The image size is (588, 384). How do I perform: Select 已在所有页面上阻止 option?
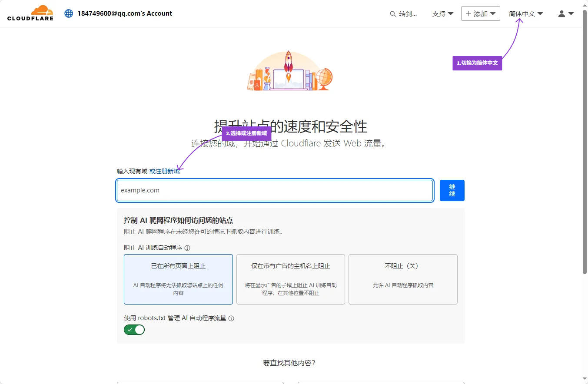pos(178,279)
